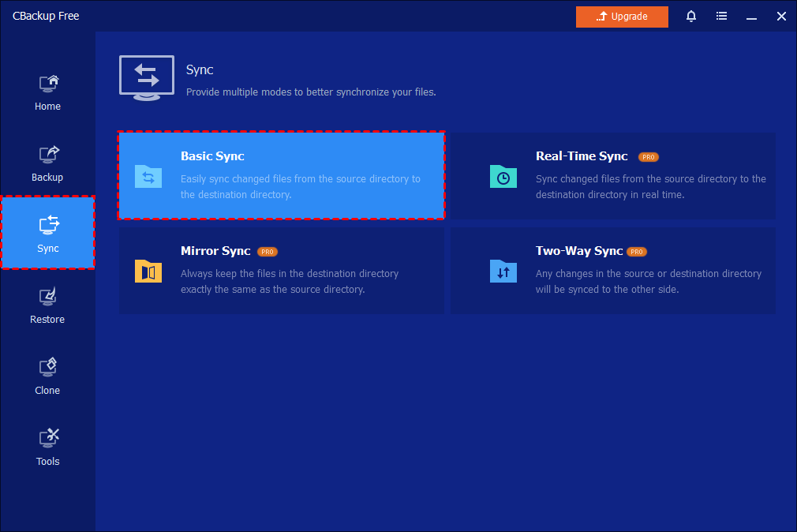
Task: Open notifications bell icon
Action: coord(691,17)
